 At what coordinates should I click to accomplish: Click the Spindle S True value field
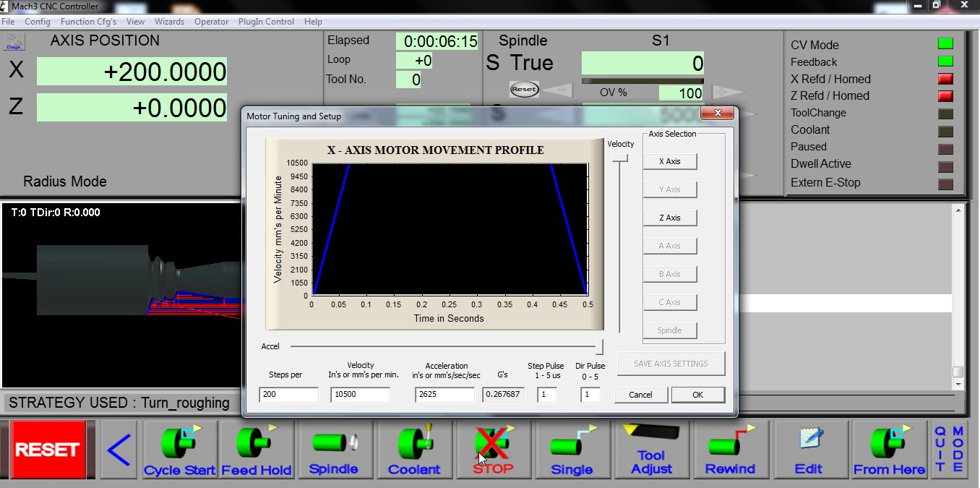click(x=642, y=64)
